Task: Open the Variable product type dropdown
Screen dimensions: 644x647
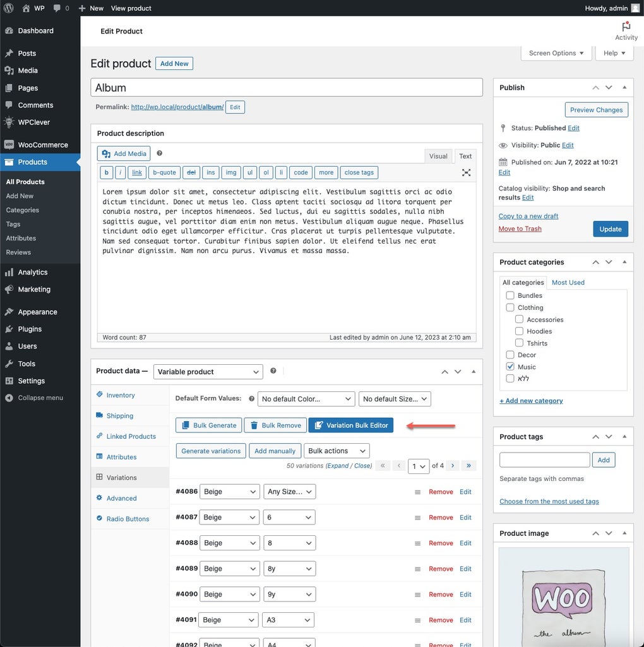Action: click(x=208, y=371)
